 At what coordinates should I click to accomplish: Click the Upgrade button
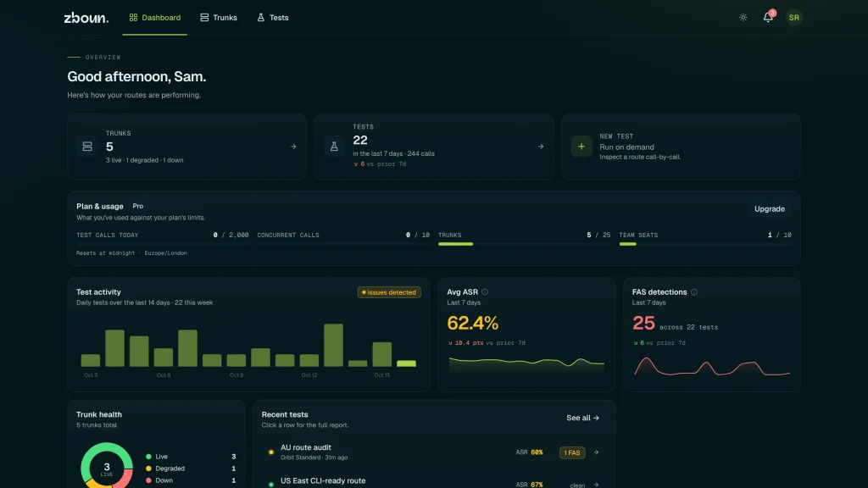770,209
